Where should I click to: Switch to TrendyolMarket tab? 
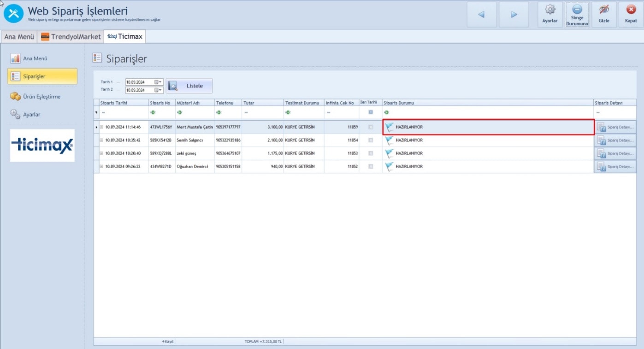71,37
